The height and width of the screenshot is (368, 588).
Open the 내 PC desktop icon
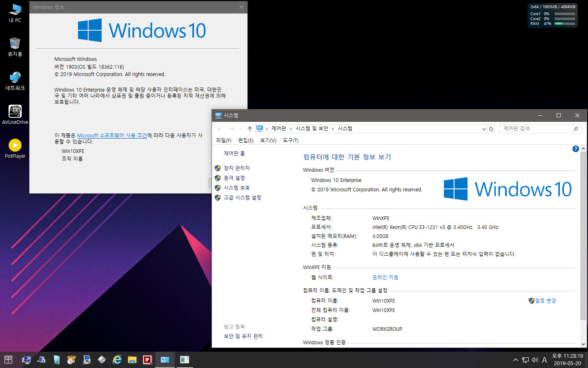pyautogui.click(x=15, y=13)
